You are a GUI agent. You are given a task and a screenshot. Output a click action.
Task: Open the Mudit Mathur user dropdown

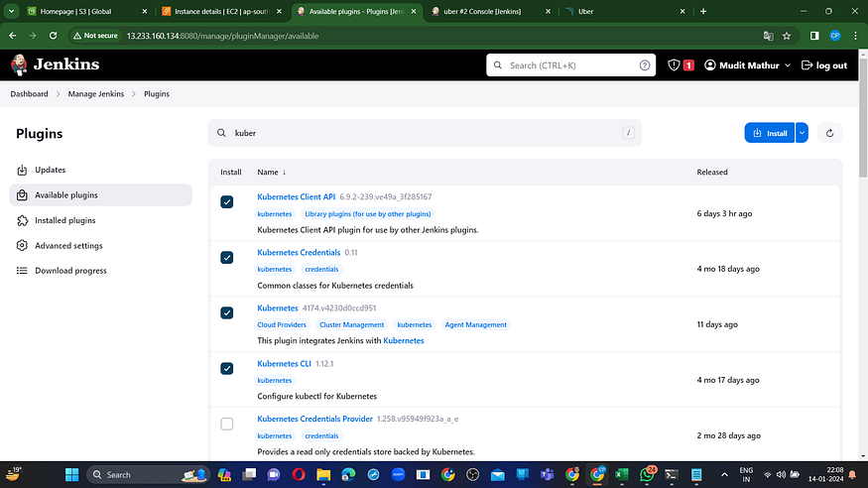(747, 65)
